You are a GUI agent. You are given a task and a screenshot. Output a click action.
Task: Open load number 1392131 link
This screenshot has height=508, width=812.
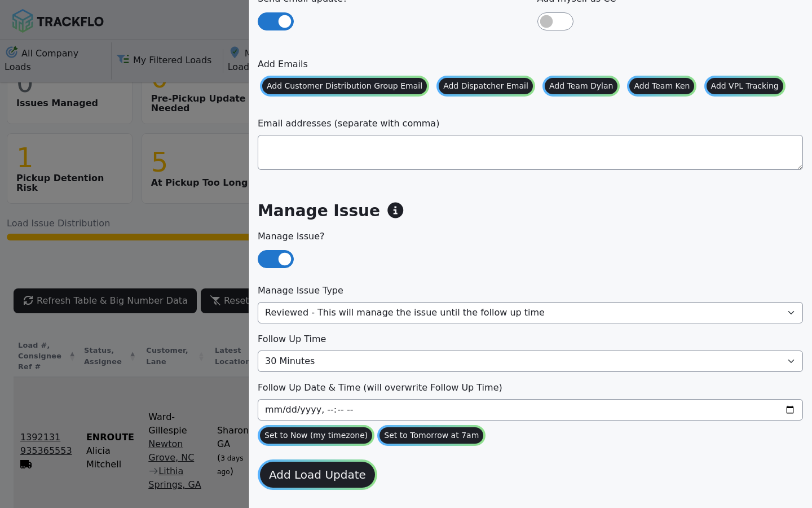[40, 437]
